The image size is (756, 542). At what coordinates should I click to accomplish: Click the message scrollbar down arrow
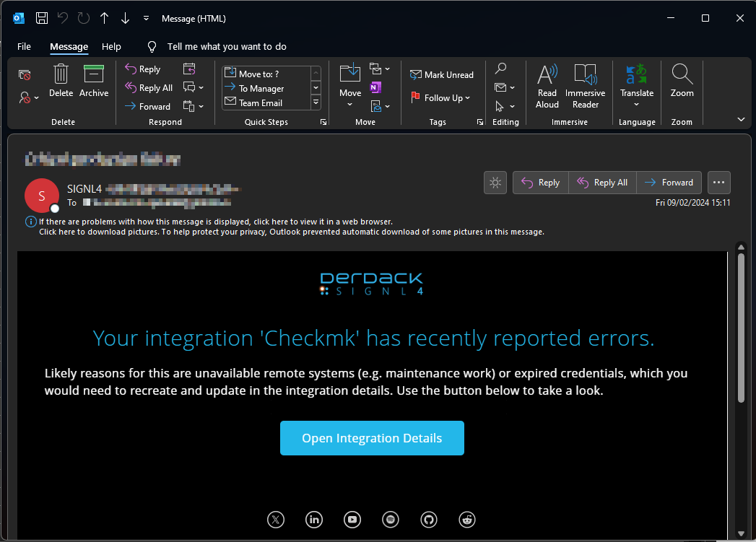pos(741,533)
